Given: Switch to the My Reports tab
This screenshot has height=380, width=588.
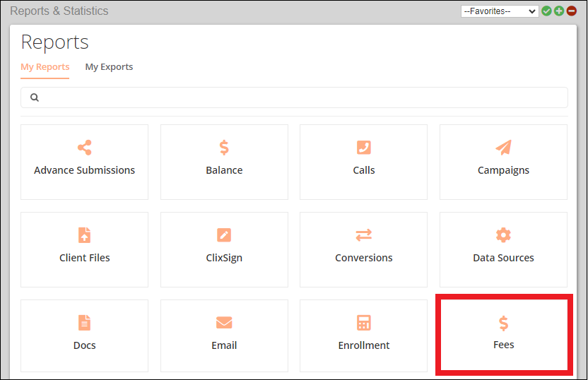Looking at the screenshot, I should pyautogui.click(x=45, y=66).
